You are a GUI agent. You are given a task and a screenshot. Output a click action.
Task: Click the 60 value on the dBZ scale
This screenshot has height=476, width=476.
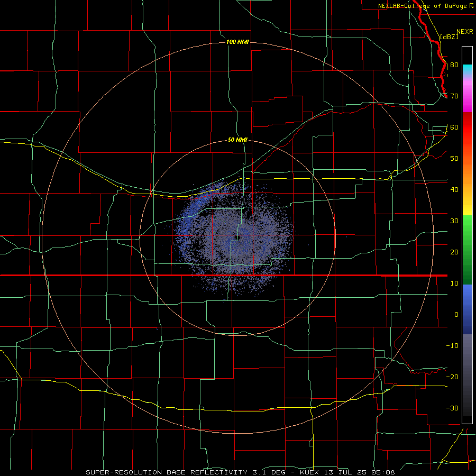point(454,127)
